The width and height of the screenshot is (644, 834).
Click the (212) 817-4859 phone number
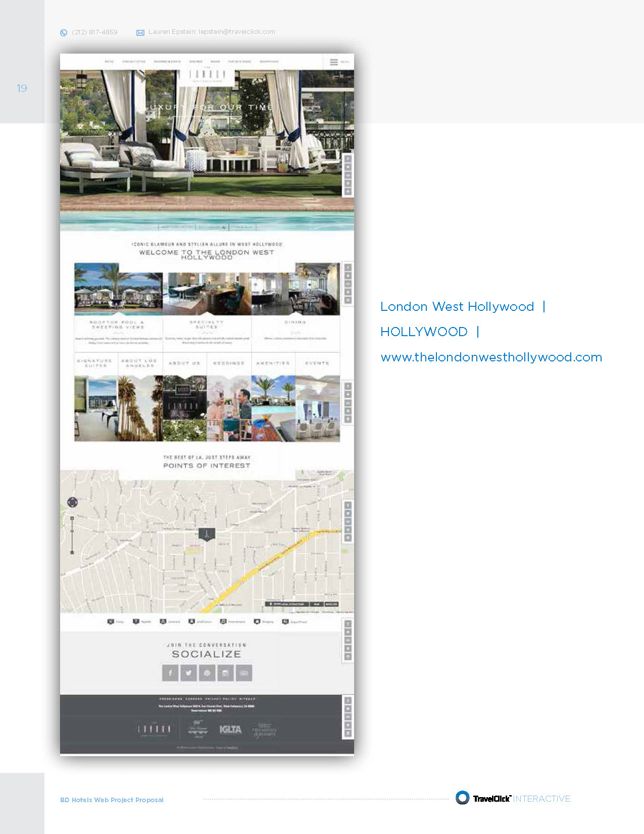click(95, 32)
